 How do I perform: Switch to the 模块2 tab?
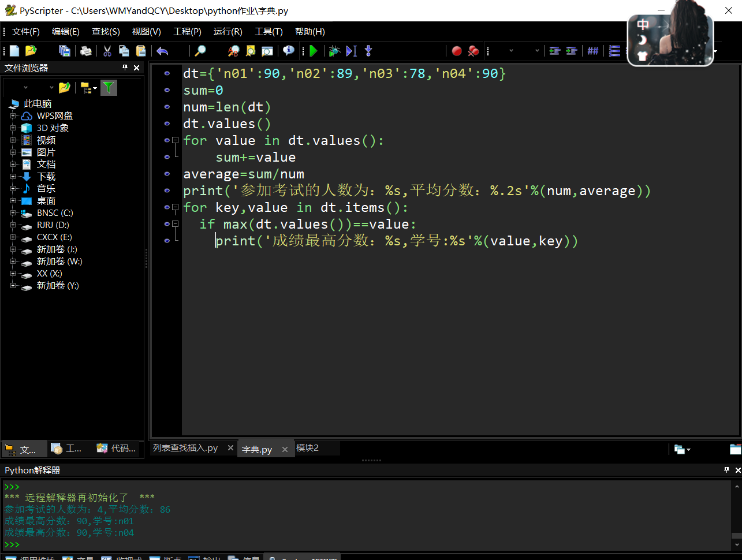click(307, 448)
